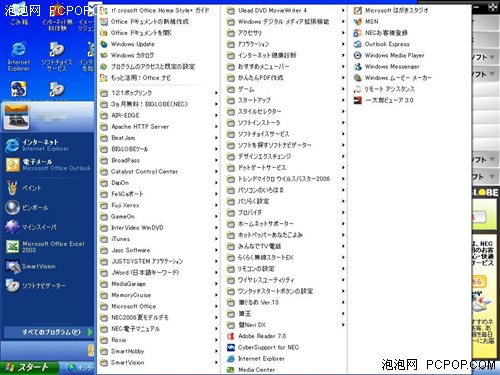The width and height of the screenshot is (500, 375).
Task: Click すべてのプログラム(P) button
Action: 49,332
